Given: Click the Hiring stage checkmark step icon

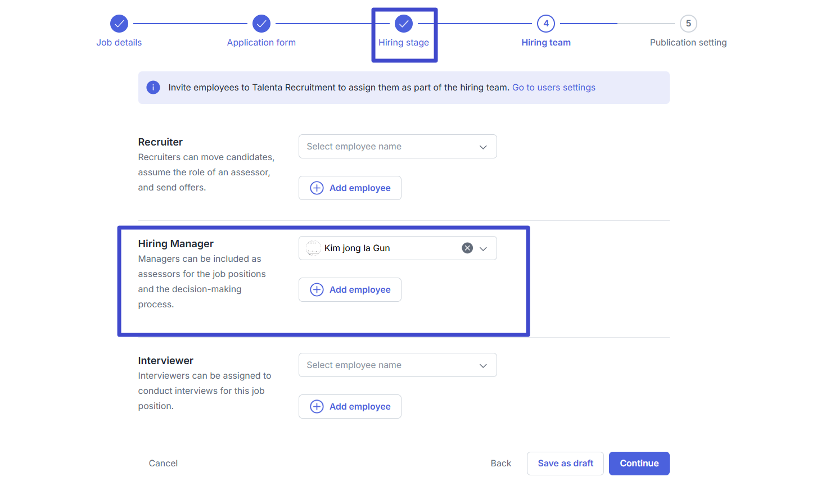Looking at the screenshot, I should pyautogui.click(x=403, y=24).
